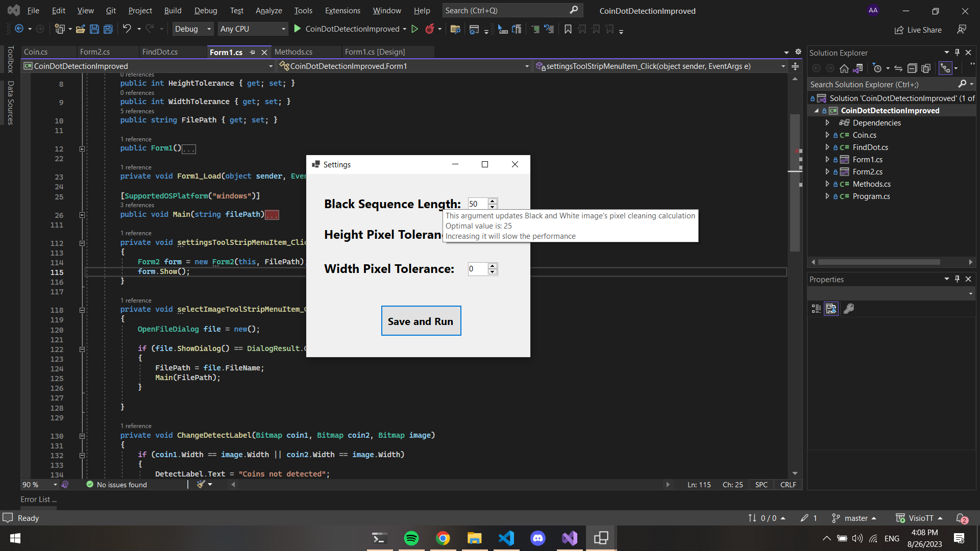Click the wrench Property Pages icon

(x=849, y=309)
